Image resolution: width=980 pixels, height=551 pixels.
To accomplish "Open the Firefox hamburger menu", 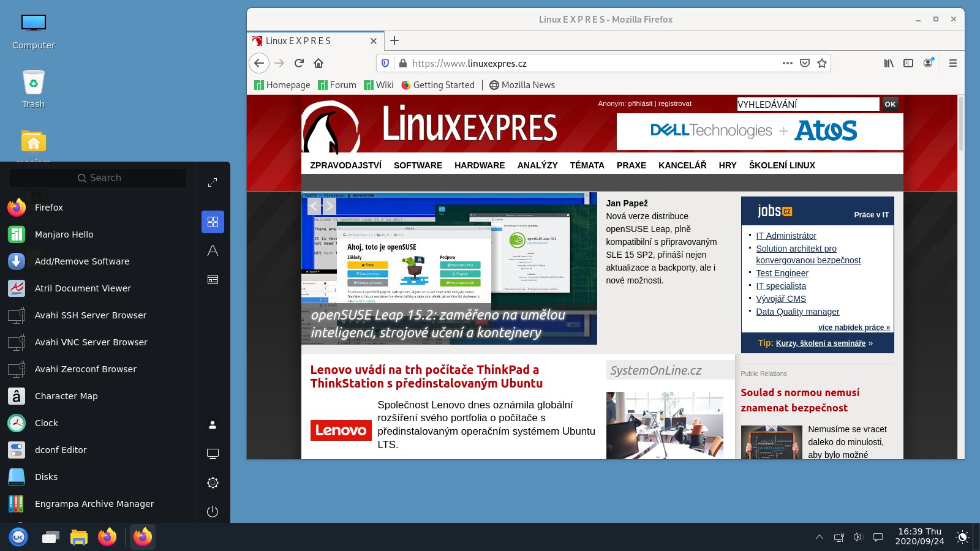I will (952, 63).
